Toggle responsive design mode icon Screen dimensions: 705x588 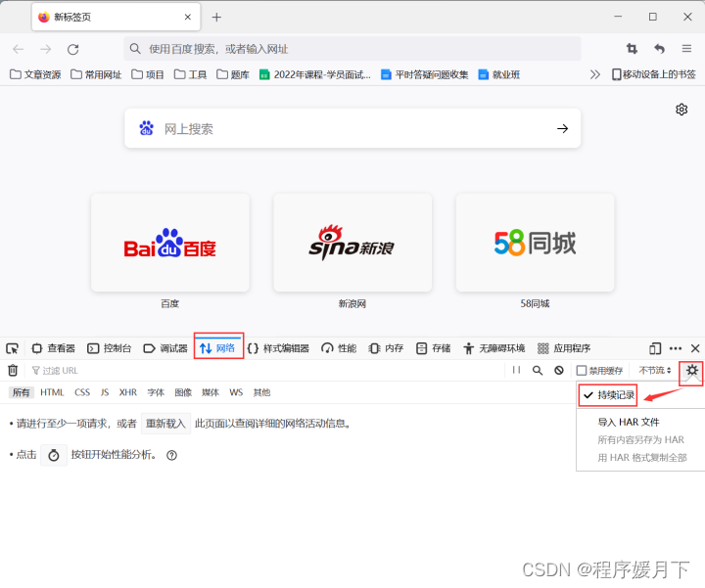(x=655, y=348)
